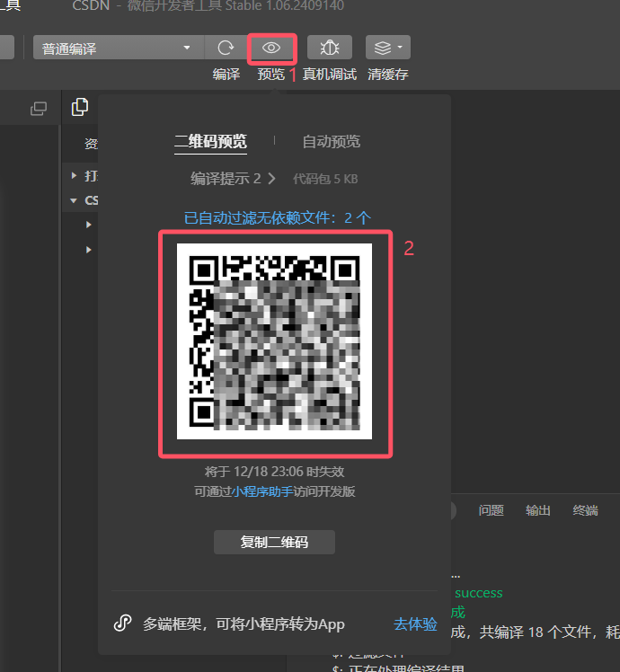Click 清缓存 label
Image resolution: width=620 pixels, height=672 pixels.
point(387,75)
